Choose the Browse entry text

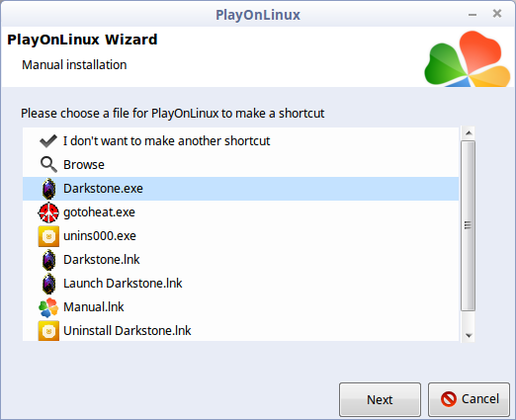(84, 164)
